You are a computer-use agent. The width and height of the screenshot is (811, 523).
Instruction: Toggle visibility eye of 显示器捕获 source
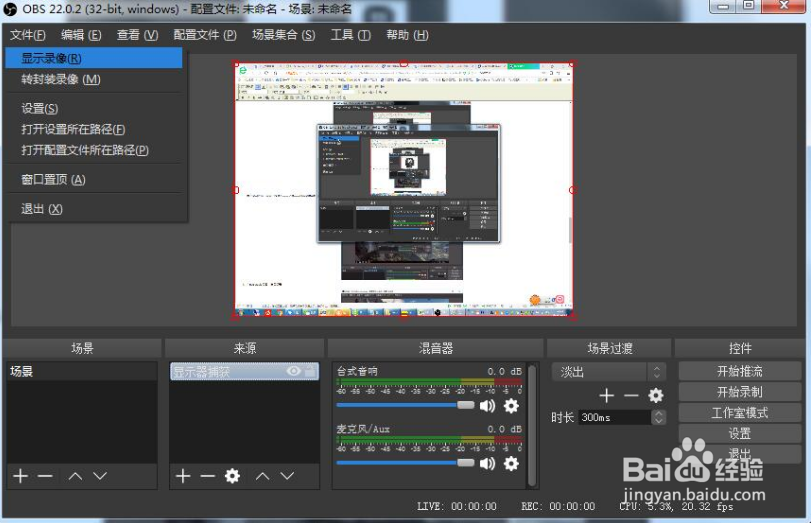pyautogui.click(x=293, y=371)
